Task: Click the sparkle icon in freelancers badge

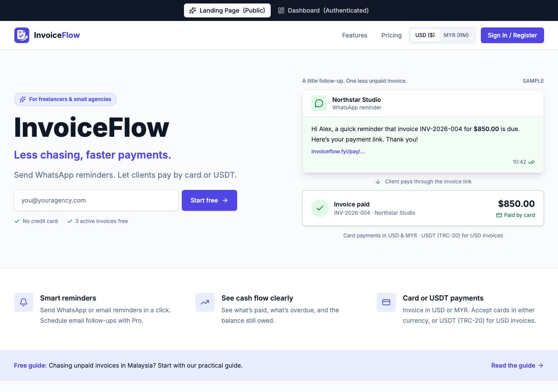Action: point(23,99)
